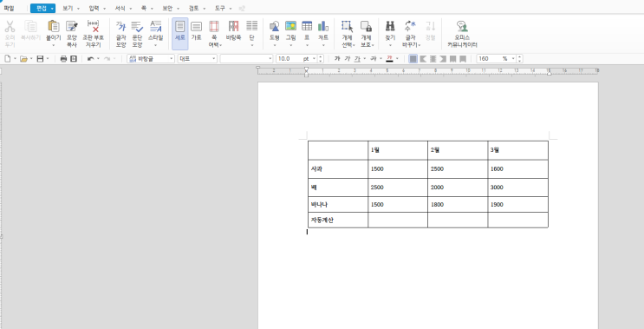
Task: Save document with the disk icon
Action: 40,59
